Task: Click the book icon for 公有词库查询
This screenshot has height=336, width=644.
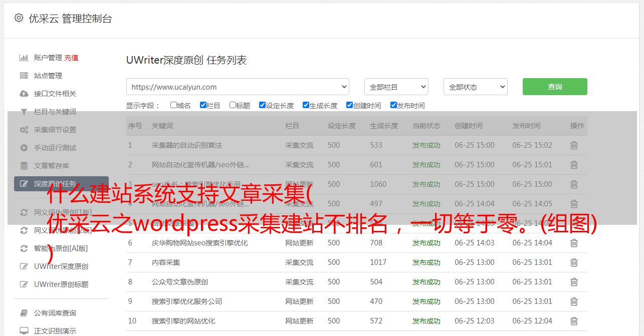Action: tap(24, 313)
